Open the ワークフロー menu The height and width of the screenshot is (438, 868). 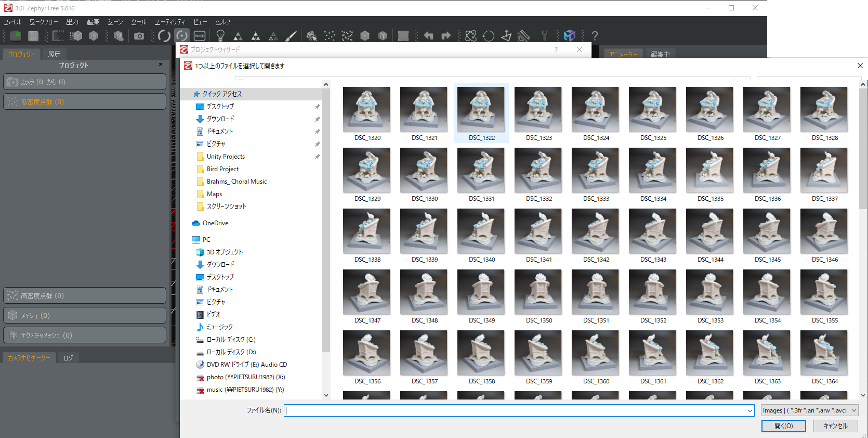click(x=43, y=22)
